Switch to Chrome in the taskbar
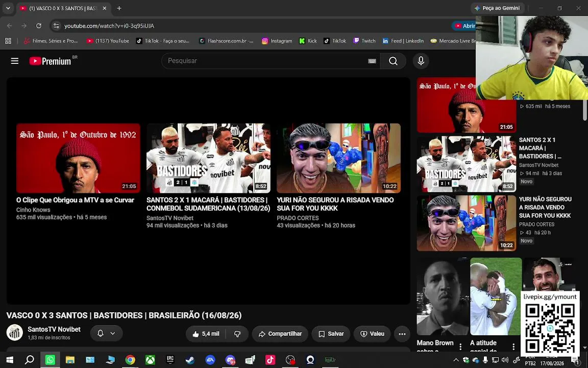This screenshot has width=588, height=368. click(130, 360)
